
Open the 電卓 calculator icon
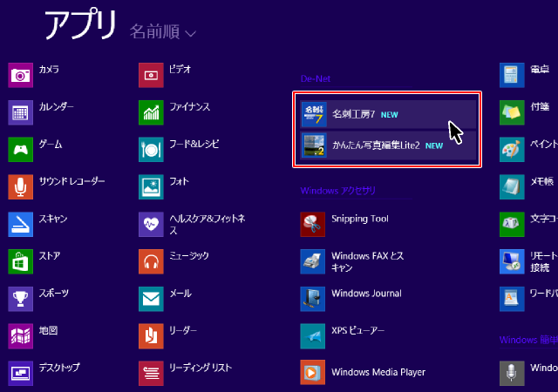pos(512,75)
